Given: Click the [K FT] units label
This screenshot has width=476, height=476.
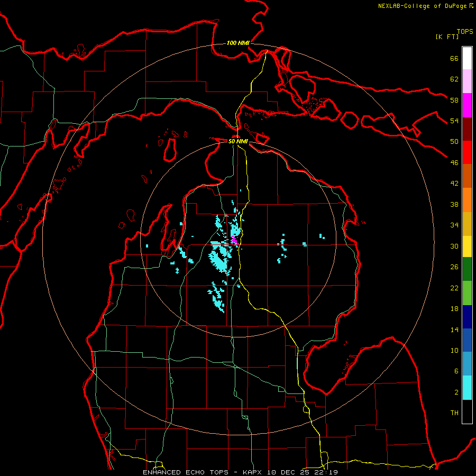Looking at the screenshot, I should pyautogui.click(x=447, y=36).
